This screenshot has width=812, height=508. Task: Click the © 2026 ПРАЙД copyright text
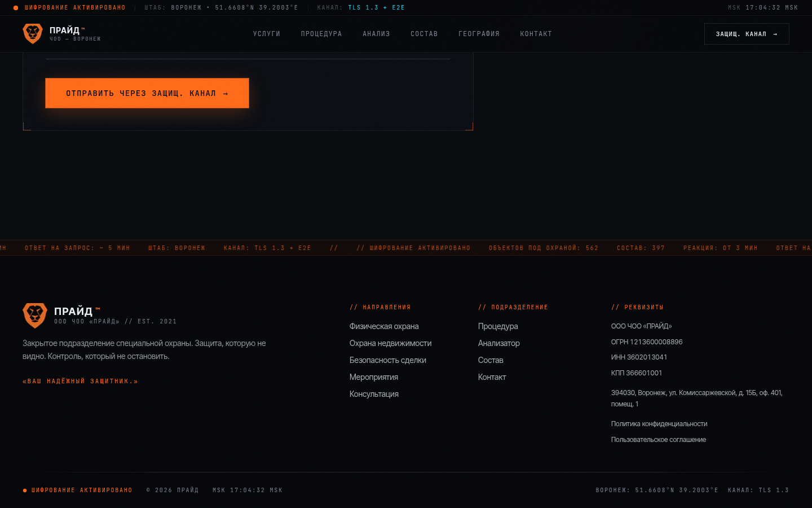[173, 491]
